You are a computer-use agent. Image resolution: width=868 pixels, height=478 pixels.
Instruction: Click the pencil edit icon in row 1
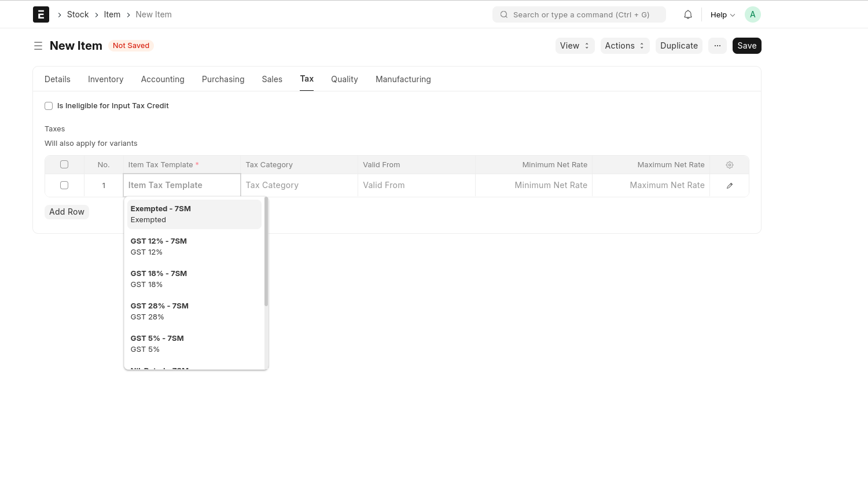point(729,186)
